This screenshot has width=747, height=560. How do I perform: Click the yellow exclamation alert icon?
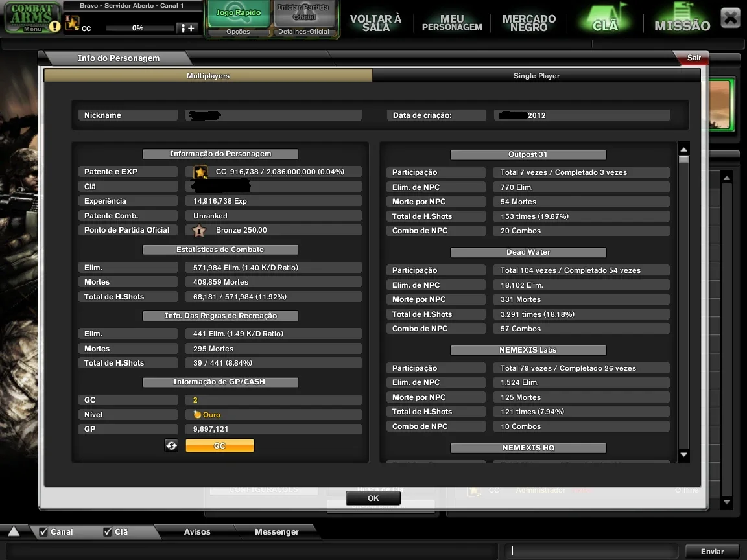(54, 26)
